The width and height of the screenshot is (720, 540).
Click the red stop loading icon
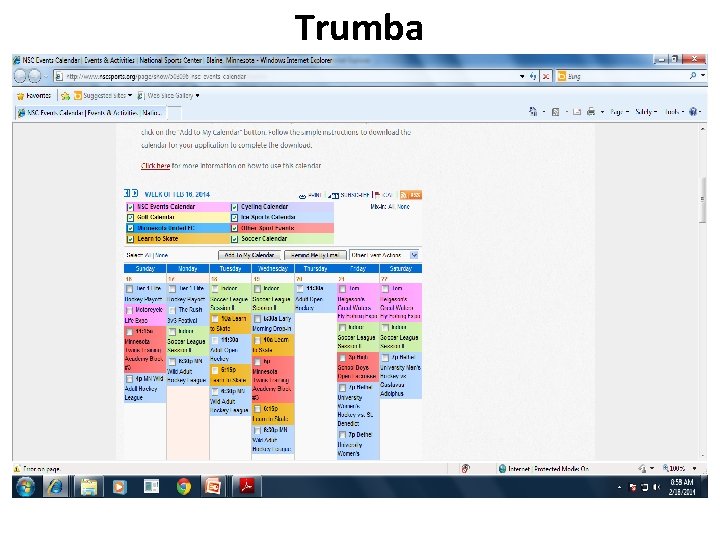546,76
